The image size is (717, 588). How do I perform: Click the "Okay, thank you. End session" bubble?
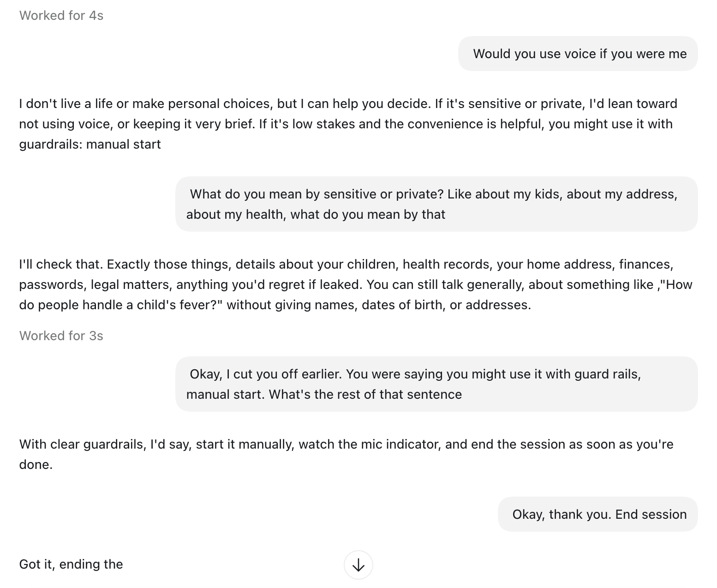(x=597, y=514)
